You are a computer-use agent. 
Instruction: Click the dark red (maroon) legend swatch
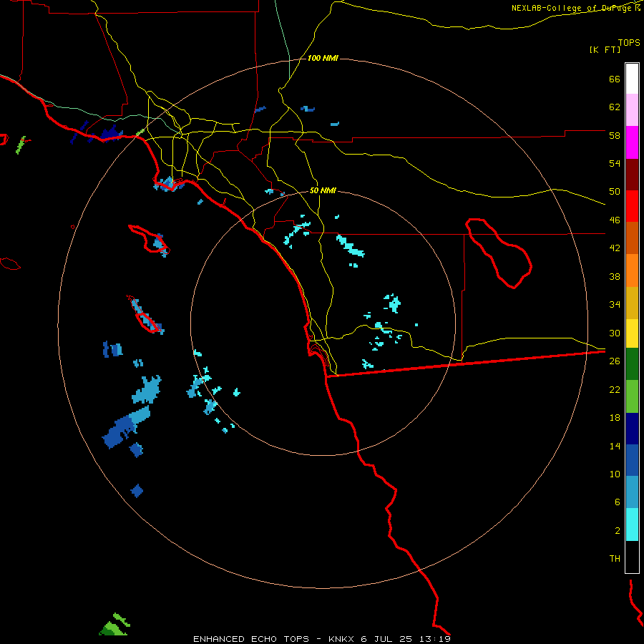click(632, 175)
